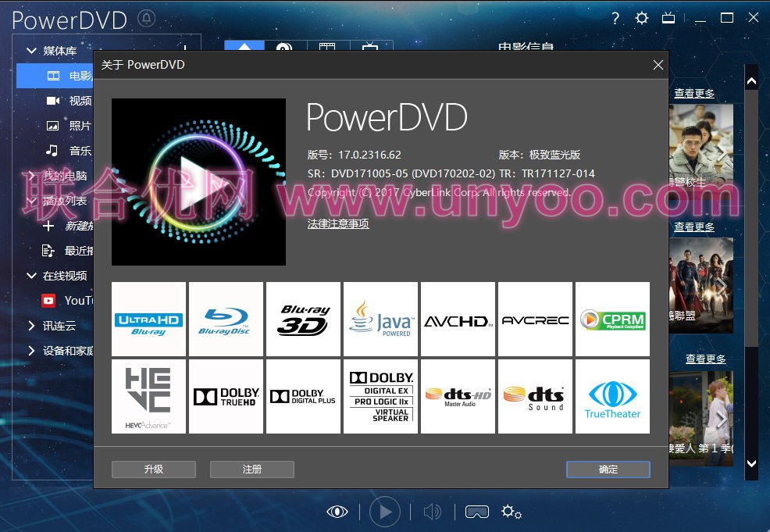Click the plus icon to create playlist
Screen dimensions: 770x532
(48, 226)
